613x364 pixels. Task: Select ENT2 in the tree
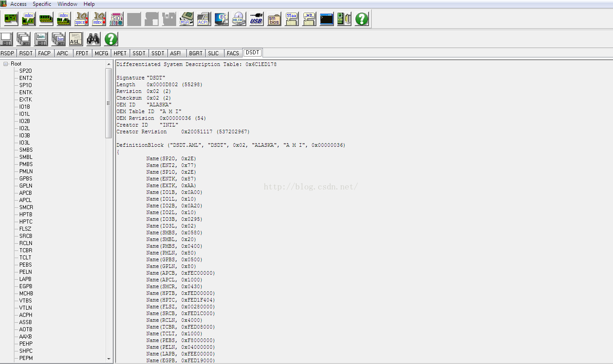point(26,78)
